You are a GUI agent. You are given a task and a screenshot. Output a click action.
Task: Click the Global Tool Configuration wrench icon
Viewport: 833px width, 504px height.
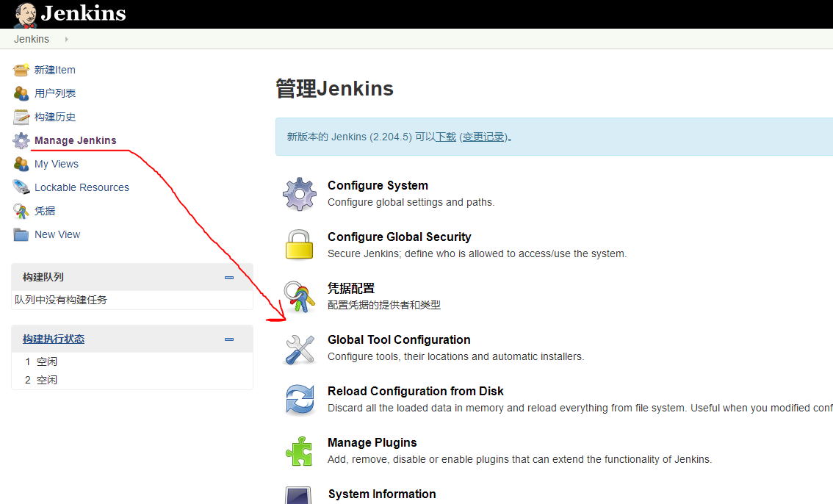tap(300, 349)
